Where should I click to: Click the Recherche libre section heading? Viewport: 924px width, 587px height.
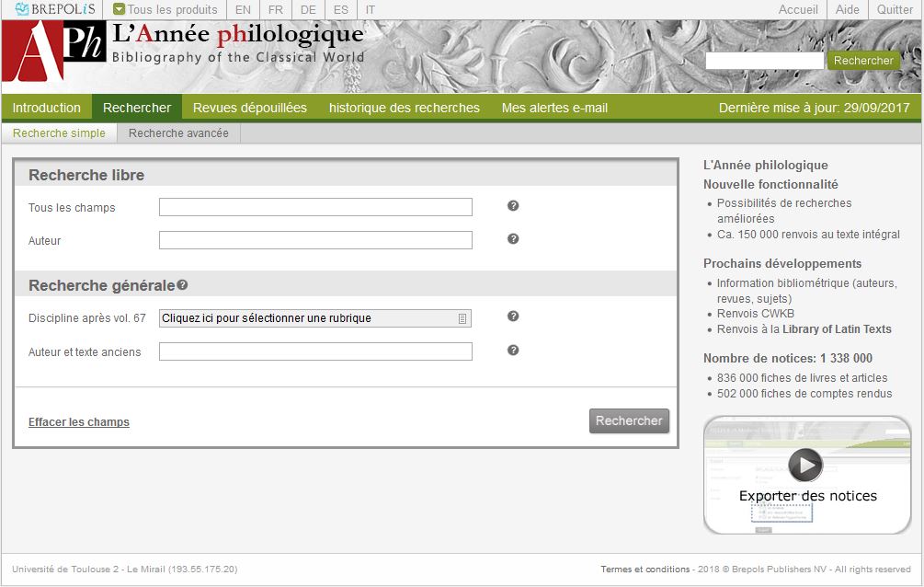click(86, 175)
